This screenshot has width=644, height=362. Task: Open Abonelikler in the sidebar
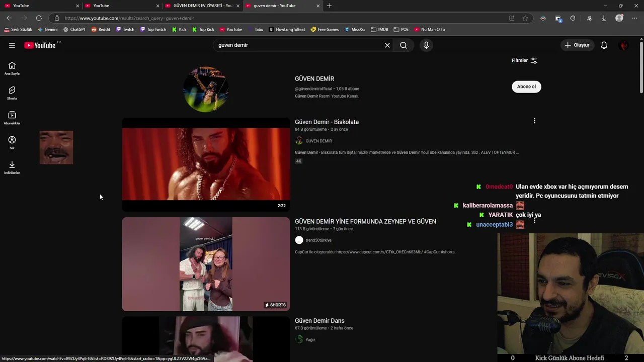(12, 118)
